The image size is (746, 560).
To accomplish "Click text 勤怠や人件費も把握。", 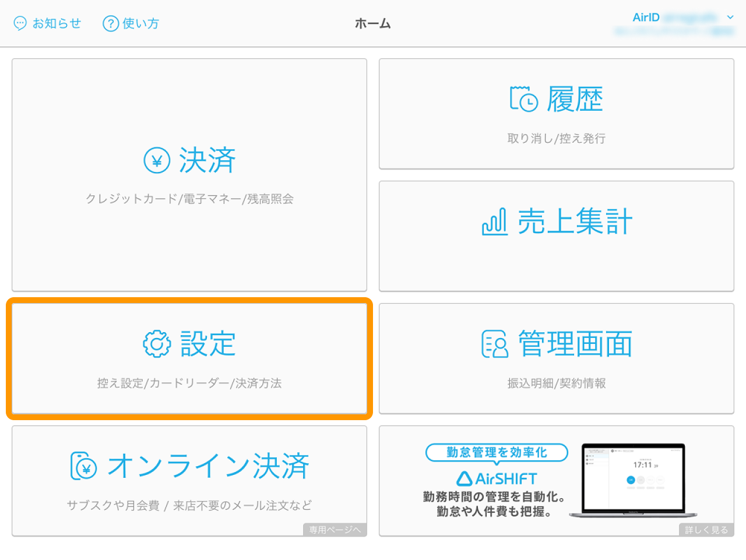I will tap(494, 512).
